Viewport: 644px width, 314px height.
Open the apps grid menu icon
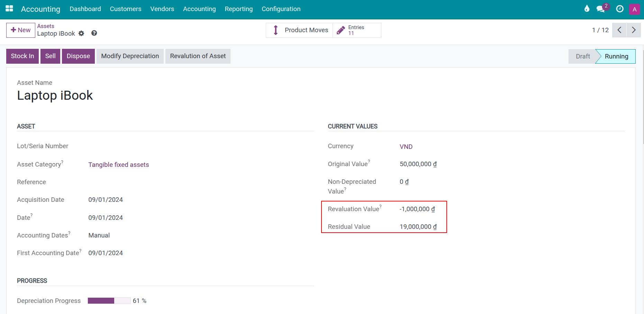point(9,9)
